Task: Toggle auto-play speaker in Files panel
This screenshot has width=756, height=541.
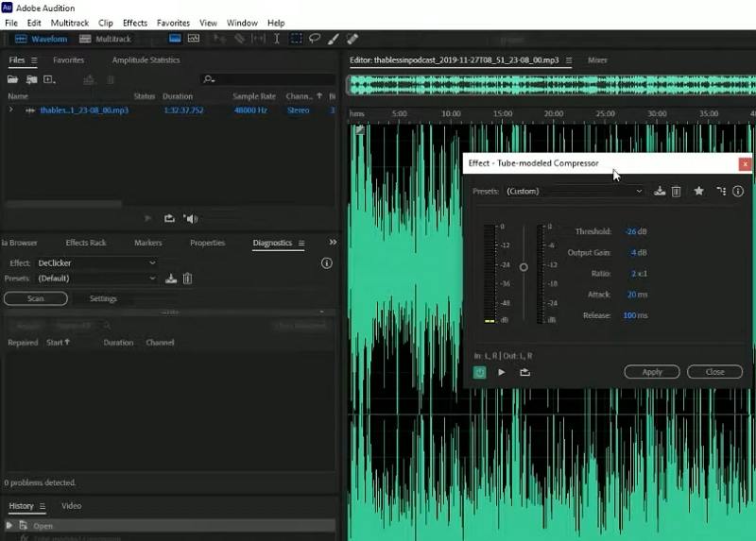Action: pyautogui.click(x=191, y=218)
